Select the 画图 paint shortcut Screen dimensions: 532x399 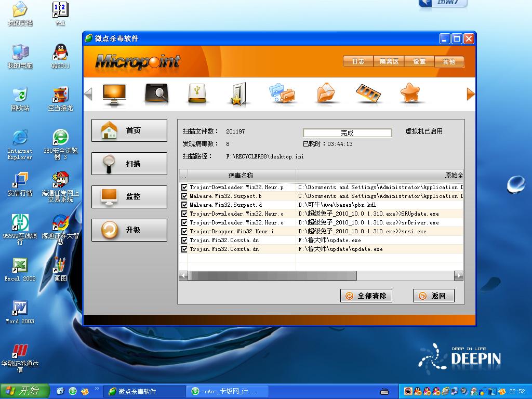pyautogui.click(x=60, y=270)
